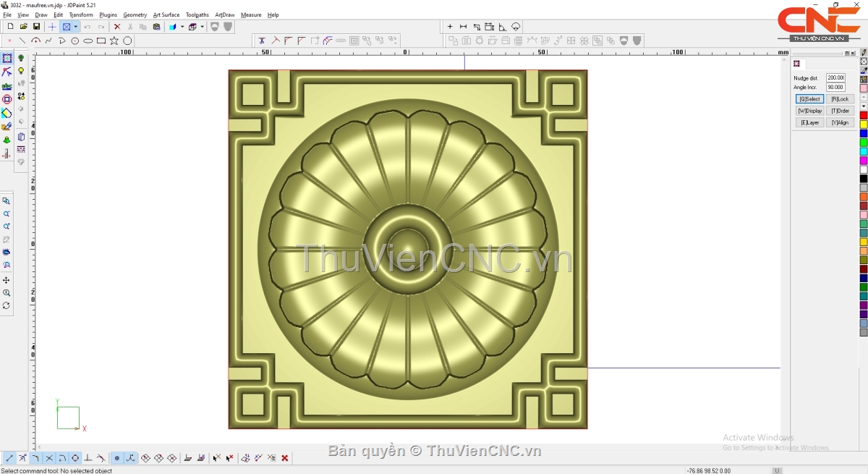Viewport: 868px width, 474px height.
Task: Click the pan move arrows tool
Action: pyautogui.click(x=7, y=280)
